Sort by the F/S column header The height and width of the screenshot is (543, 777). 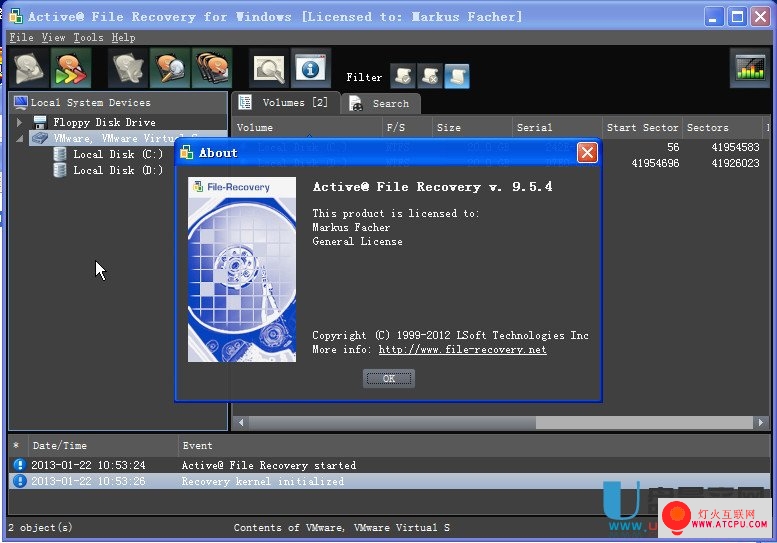pyautogui.click(x=407, y=127)
